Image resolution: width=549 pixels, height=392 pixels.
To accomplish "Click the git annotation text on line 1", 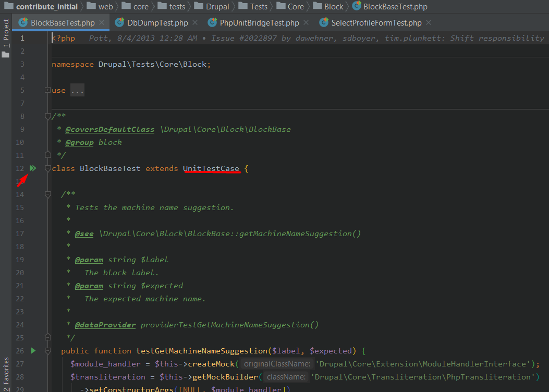I will [316, 38].
